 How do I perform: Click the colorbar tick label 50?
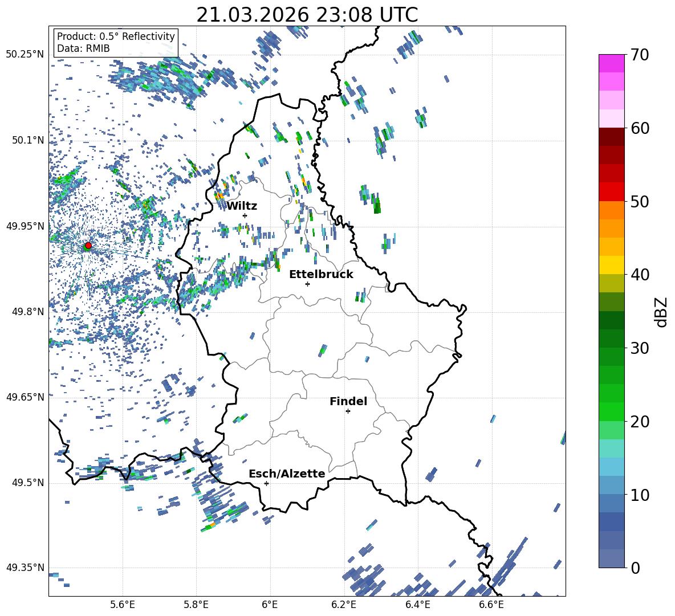[x=640, y=202]
